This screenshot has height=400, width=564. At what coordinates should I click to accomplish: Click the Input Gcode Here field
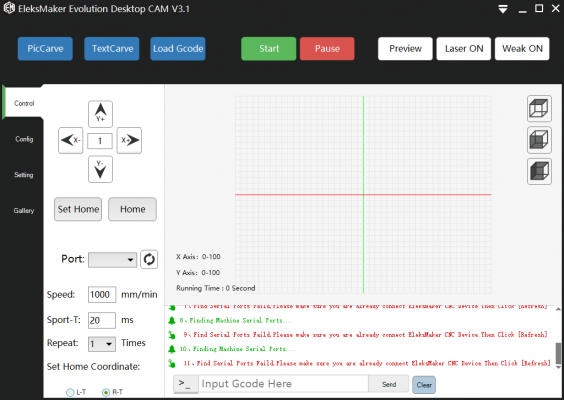coord(283,384)
